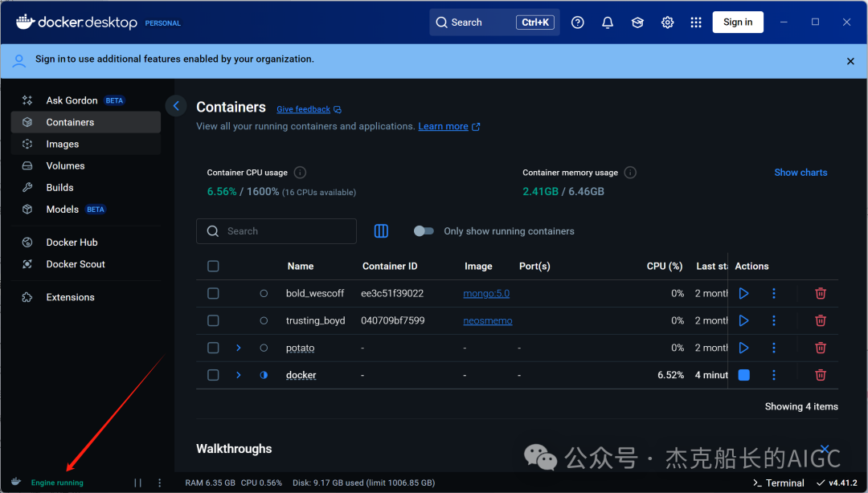The height and width of the screenshot is (493, 868).
Task: Click Show charts
Action: 800,173
